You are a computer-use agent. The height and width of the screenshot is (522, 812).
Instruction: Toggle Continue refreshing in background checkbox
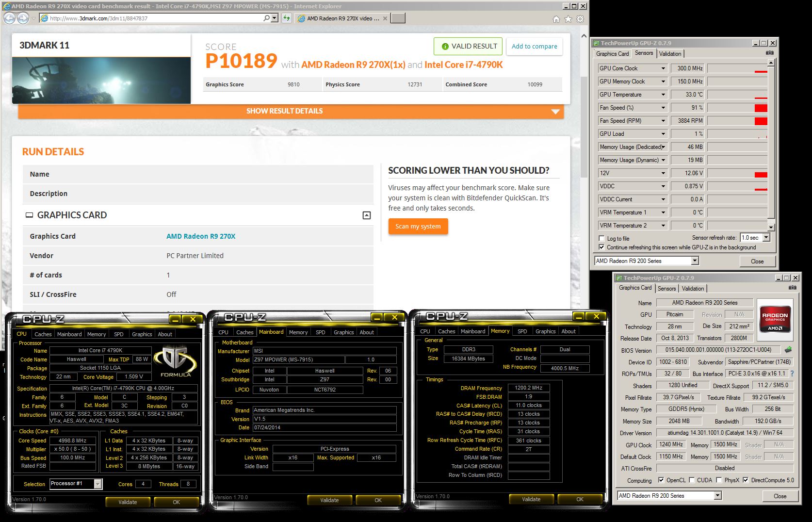[602, 247]
